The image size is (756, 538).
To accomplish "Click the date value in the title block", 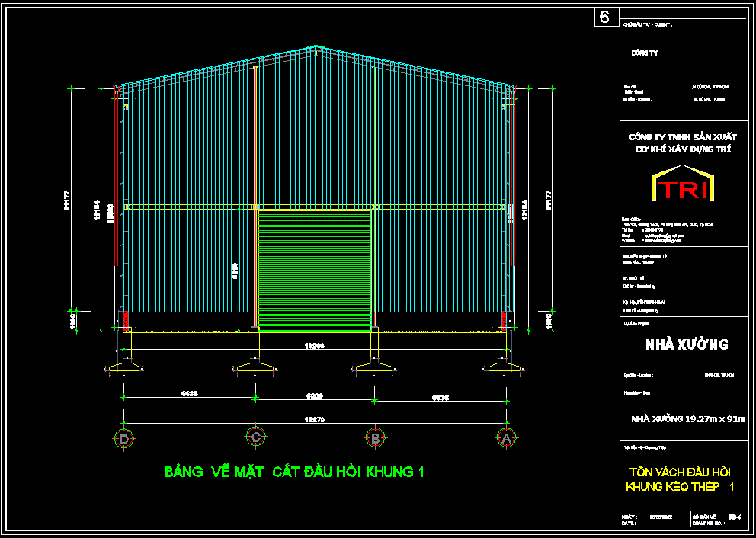I will pyautogui.click(x=662, y=517).
